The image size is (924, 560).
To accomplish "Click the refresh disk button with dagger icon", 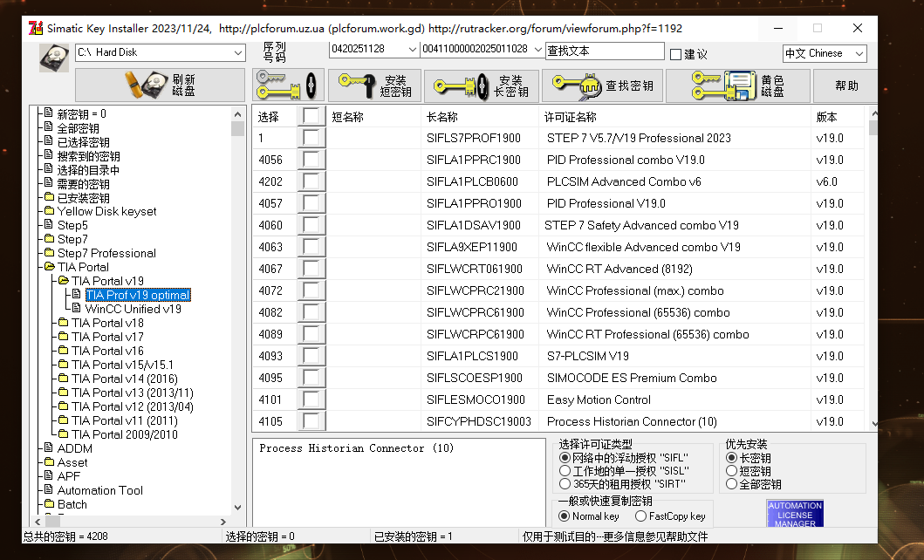I will 161,85.
